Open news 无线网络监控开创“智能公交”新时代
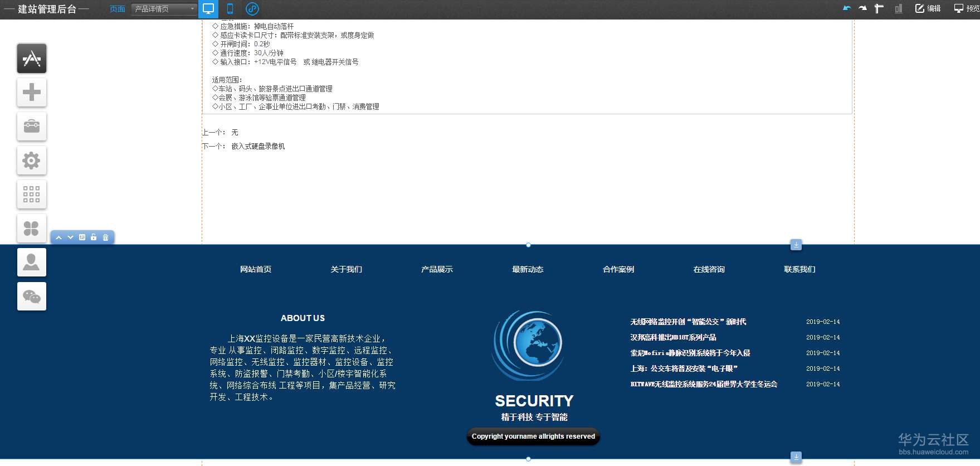The image size is (980, 466). [x=688, y=322]
